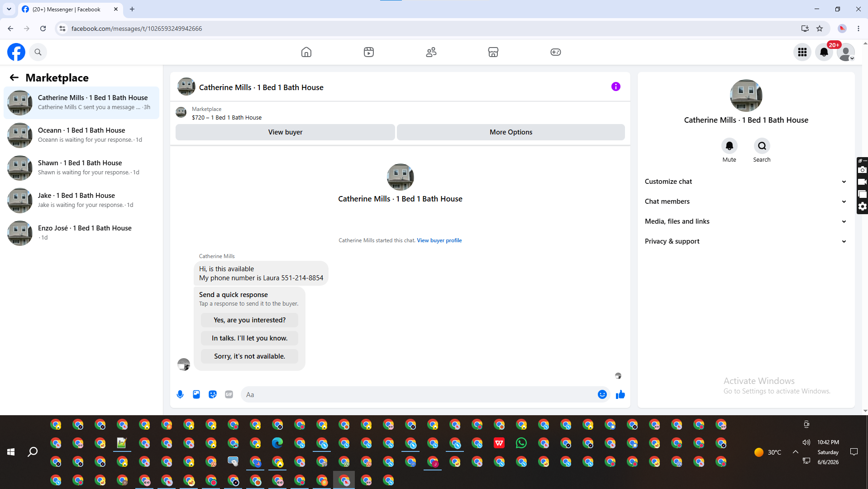Search within the conversation
The height and width of the screenshot is (489, 868).
(762, 146)
